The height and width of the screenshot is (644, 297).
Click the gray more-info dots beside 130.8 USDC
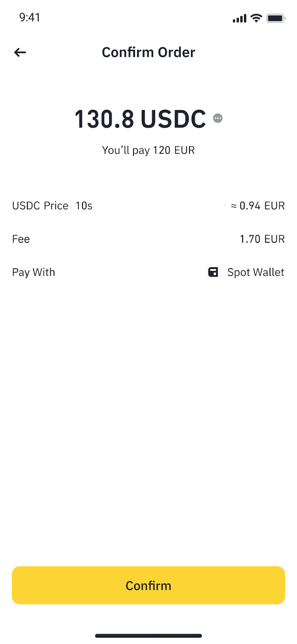(218, 118)
